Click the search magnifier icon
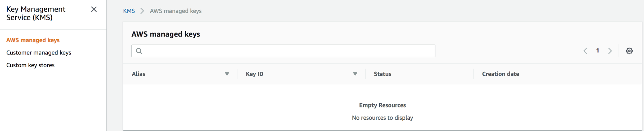The height and width of the screenshot is (131, 644). 139,51
